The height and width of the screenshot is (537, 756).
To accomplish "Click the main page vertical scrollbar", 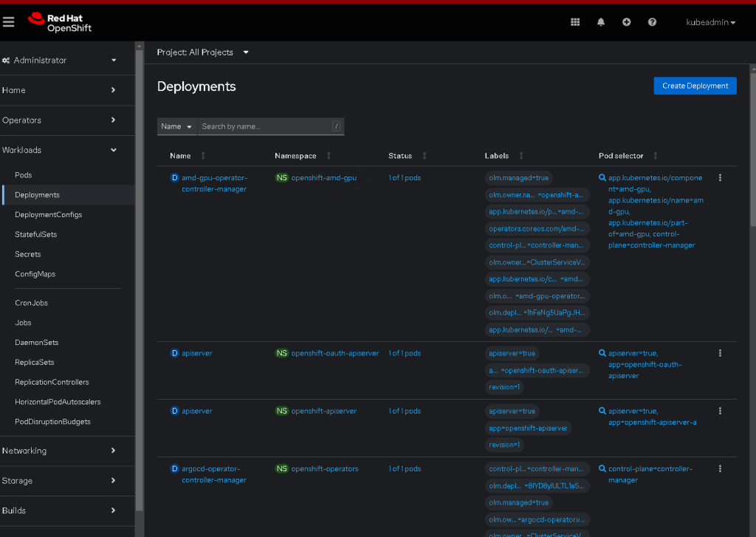I will pyautogui.click(x=752, y=148).
